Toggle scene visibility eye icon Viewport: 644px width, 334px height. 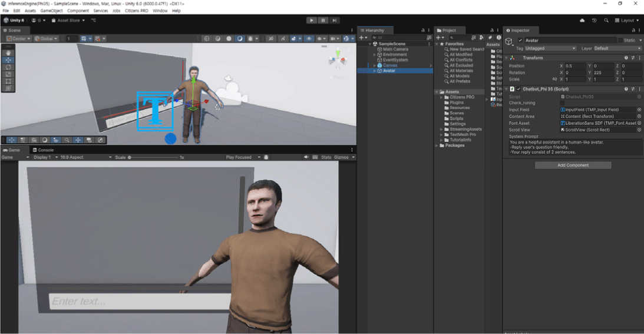tap(309, 39)
